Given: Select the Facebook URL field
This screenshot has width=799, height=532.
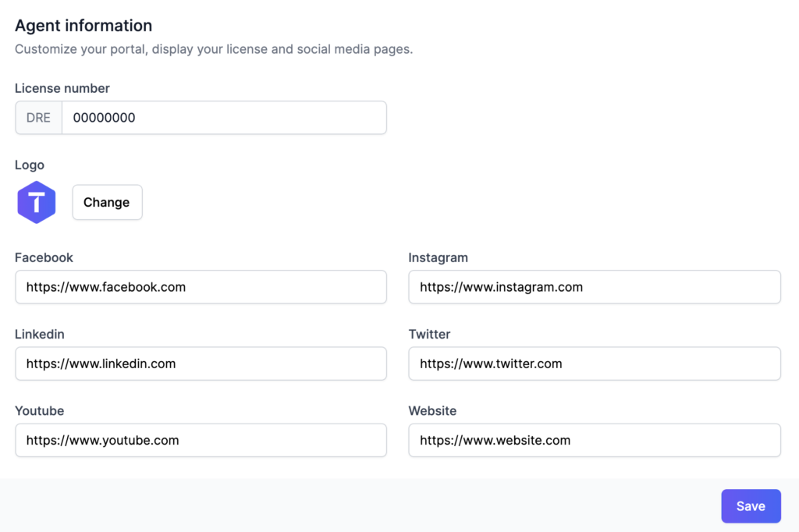Looking at the screenshot, I should point(201,287).
